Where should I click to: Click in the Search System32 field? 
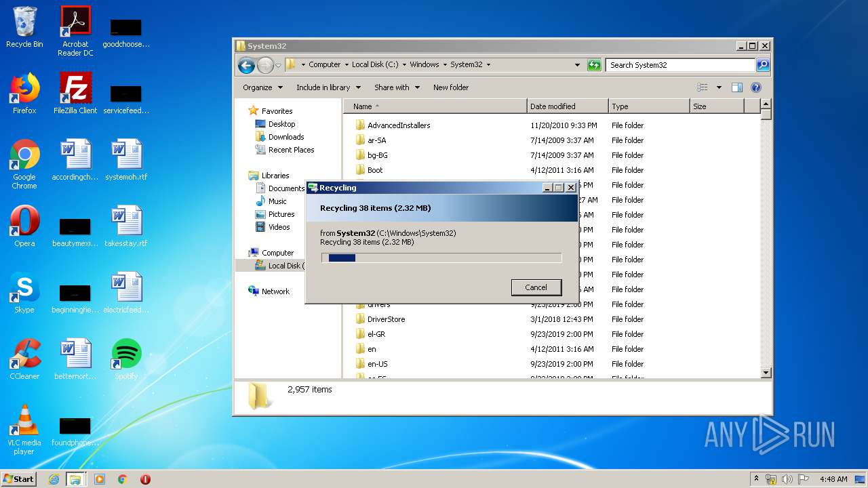click(x=680, y=65)
